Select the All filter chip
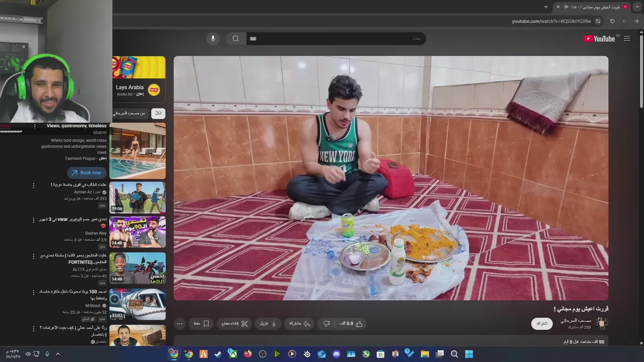This screenshot has width=644, height=362. tap(158, 113)
